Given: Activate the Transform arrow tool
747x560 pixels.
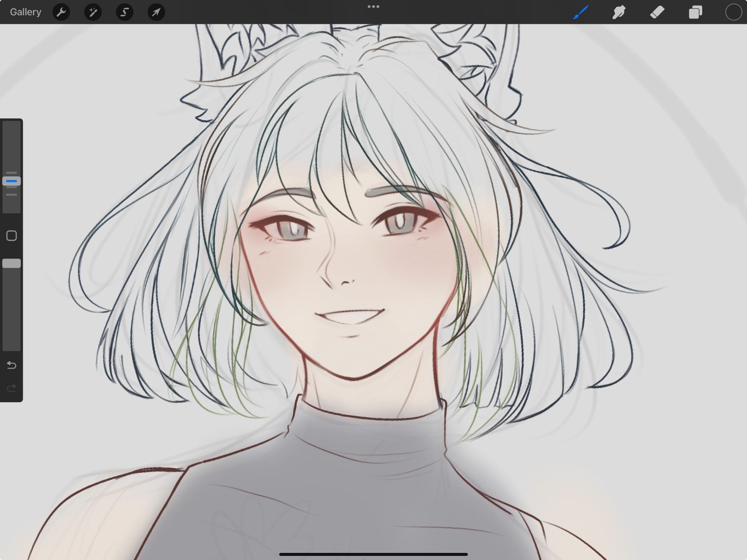Looking at the screenshot, I should [156, 12].
